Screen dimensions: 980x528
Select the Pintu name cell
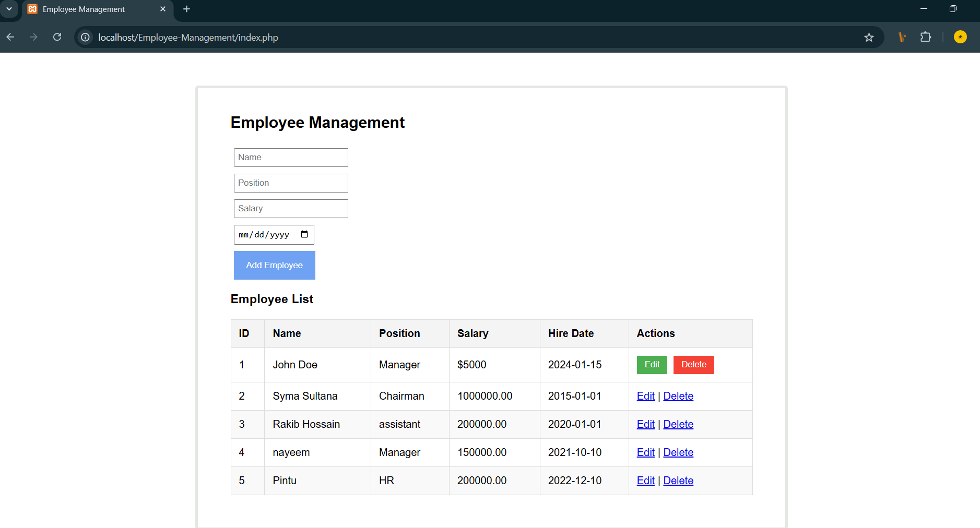[x=317, y=481]
